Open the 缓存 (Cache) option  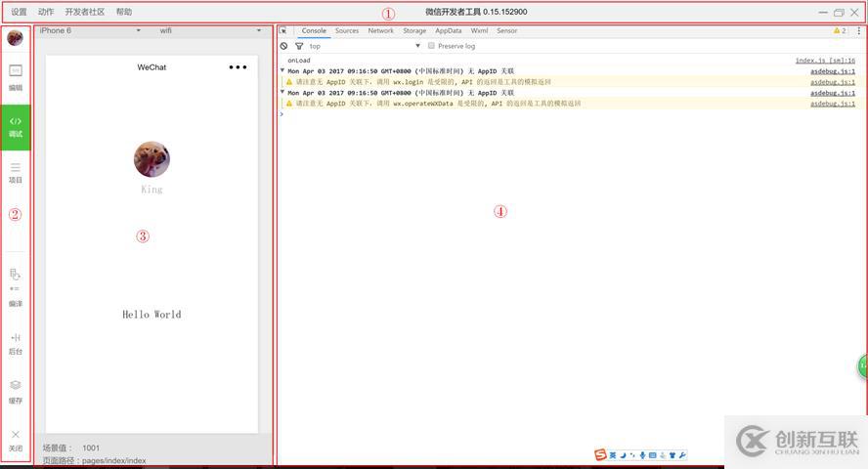point(16,392)
